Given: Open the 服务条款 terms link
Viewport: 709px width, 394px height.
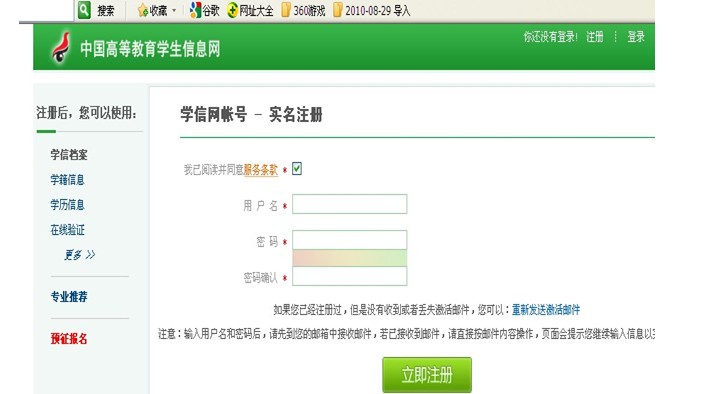Looking at the screenshot, I should click(x=261, y=170).
